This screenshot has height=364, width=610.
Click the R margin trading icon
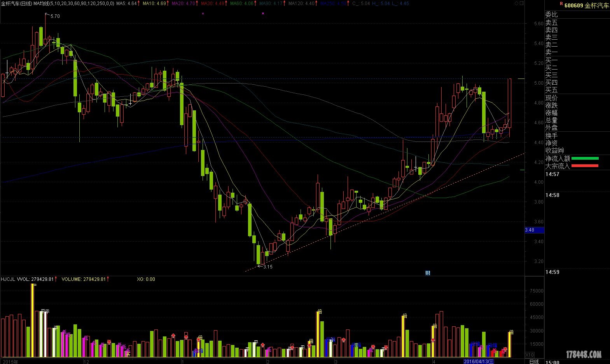(x=561, y=3)
